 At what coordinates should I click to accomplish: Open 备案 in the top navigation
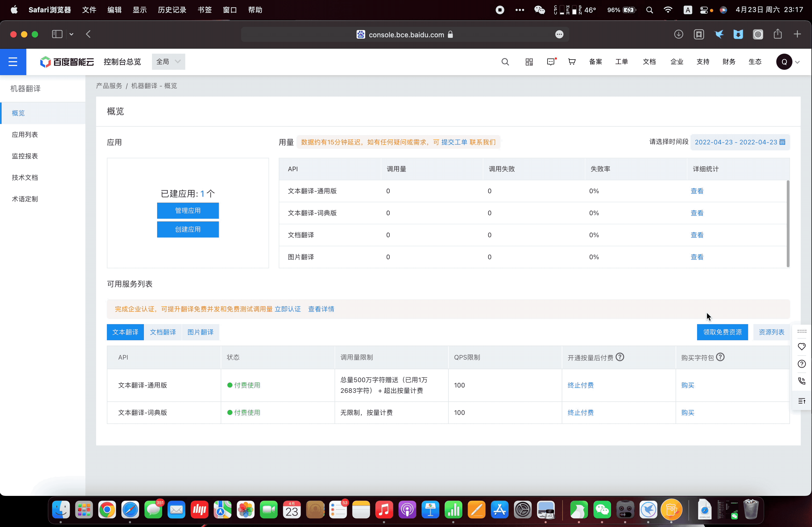[x=595, y=62]
